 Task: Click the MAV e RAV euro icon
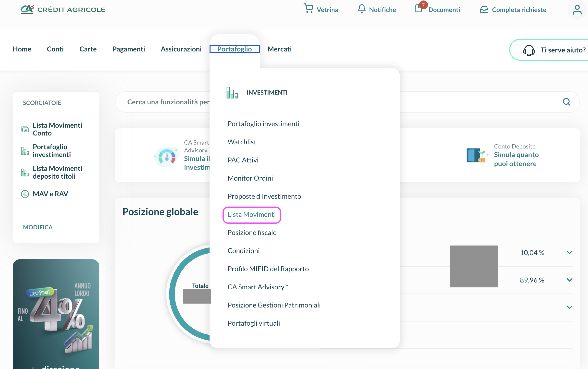pos(25,194)
